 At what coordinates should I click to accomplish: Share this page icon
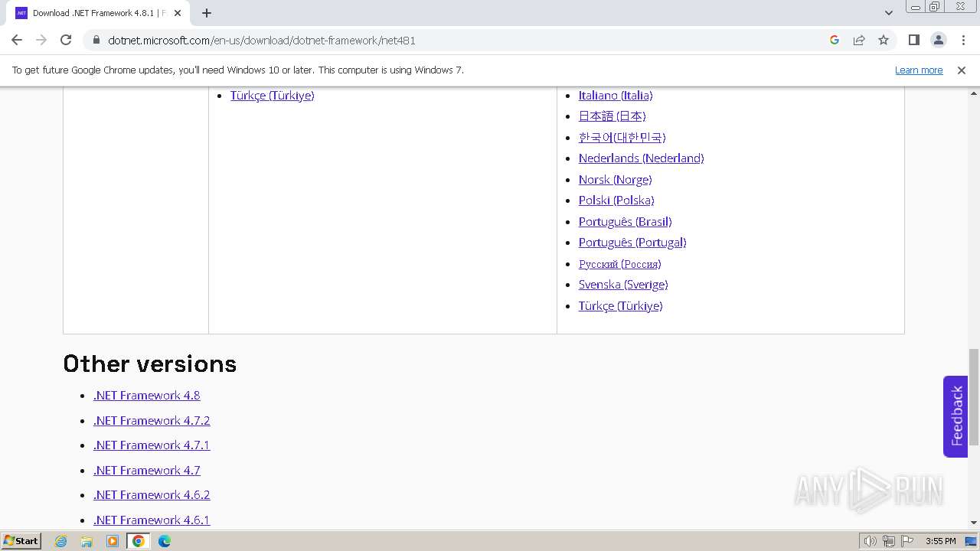[x=859, y=40]
